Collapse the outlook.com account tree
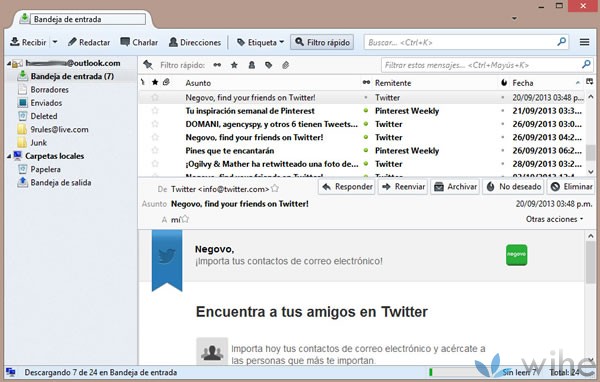This screenshot has height=382, width=600. [x=9, y=64]
